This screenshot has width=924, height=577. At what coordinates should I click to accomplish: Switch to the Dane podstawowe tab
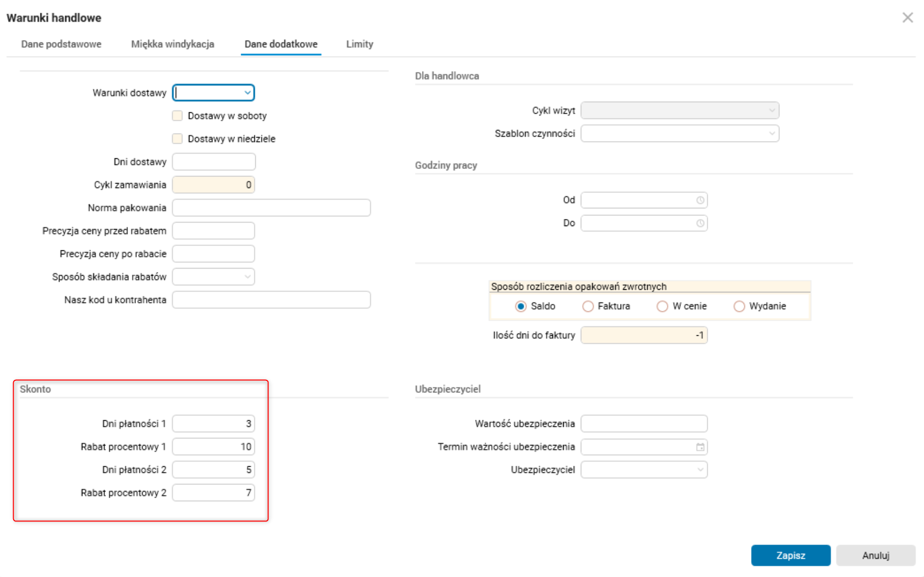tap(61, 44)
